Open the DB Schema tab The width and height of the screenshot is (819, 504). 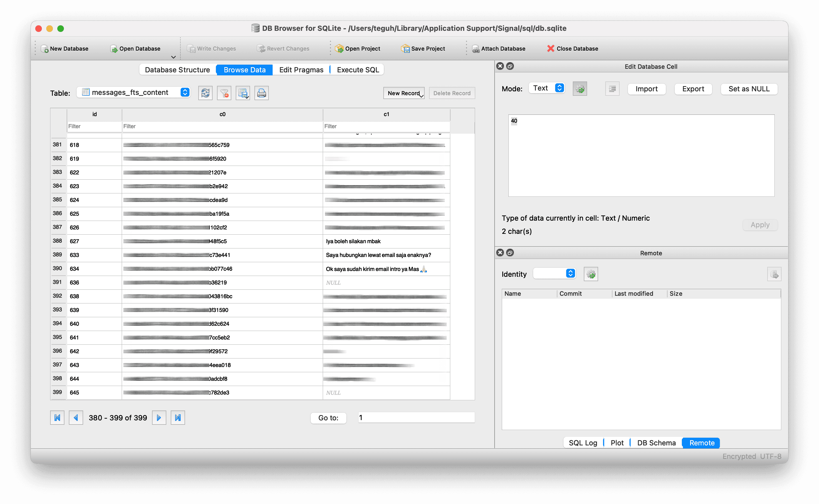(x=656, y=443)
